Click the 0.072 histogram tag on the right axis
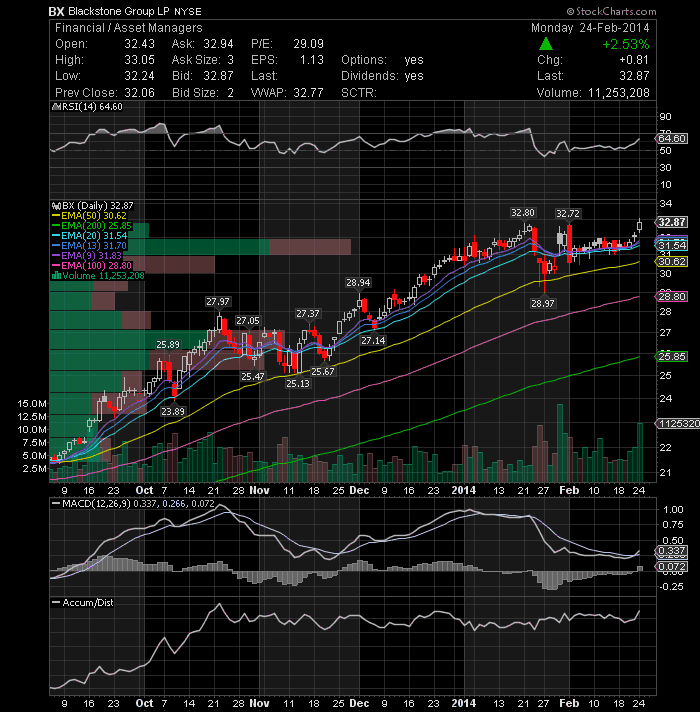This screenshot has width=700, height=712. 672,567
